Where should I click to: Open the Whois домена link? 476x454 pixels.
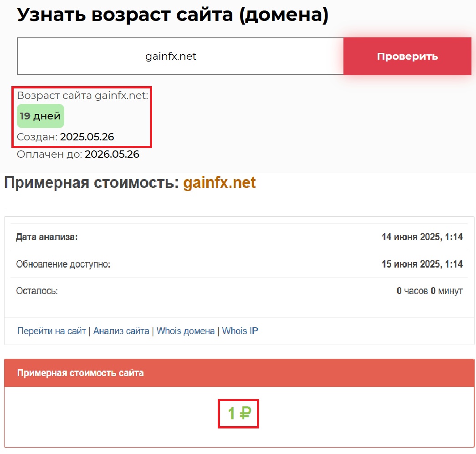(185, 331)
